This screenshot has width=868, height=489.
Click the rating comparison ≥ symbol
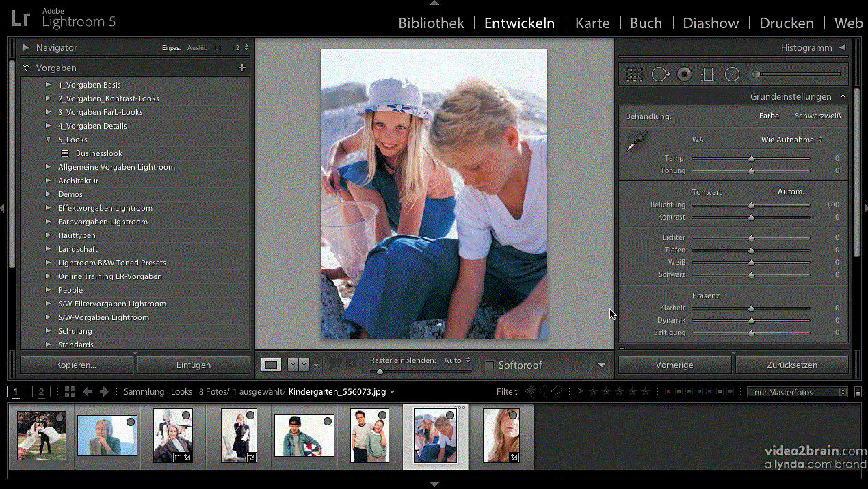580,391
